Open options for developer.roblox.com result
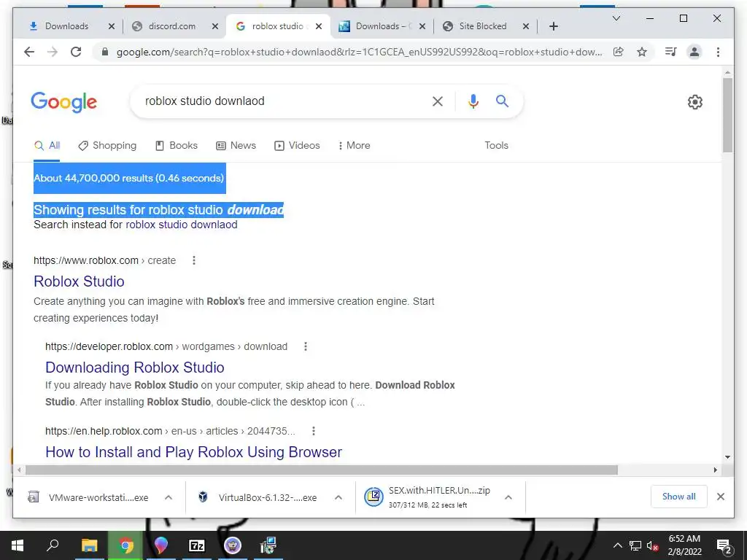The height and width of the screenshot is (560, 747). pos(306,346)
